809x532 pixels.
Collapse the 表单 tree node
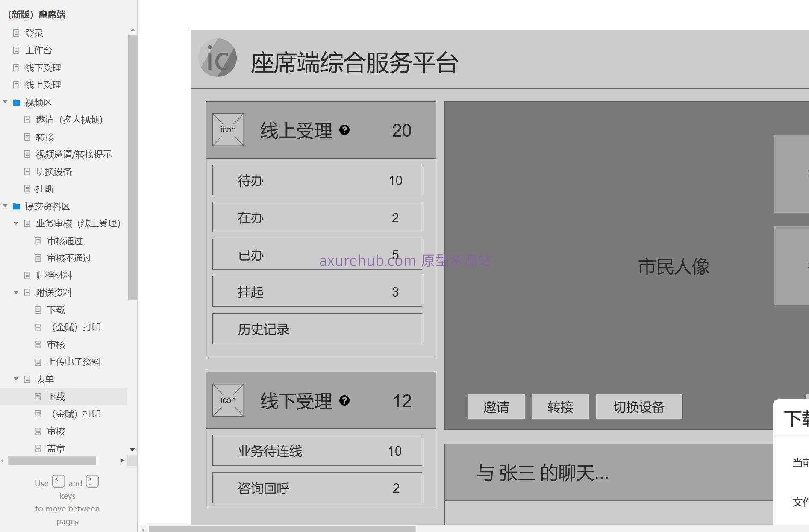click(16, 379)
